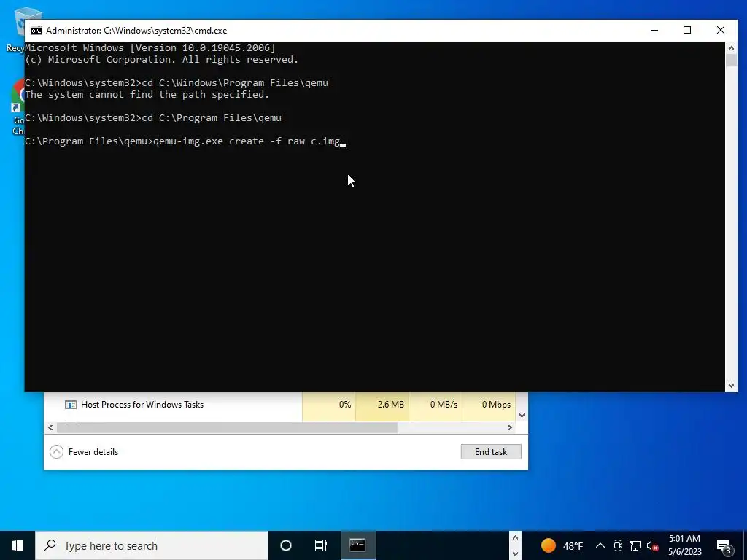Click the taskbar toolbar up arrow
The width and height of the screenshot is (747, 560).
click(x=515, y=537)
